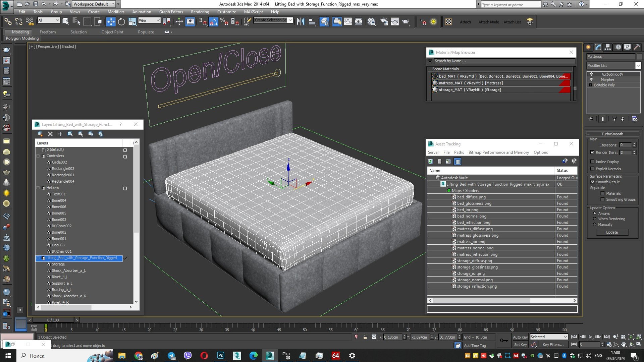The width and height of the screenshot is (644, 362).
Task: Switch to the Freeform ribbon tab
Action: (x=48, y=32)
